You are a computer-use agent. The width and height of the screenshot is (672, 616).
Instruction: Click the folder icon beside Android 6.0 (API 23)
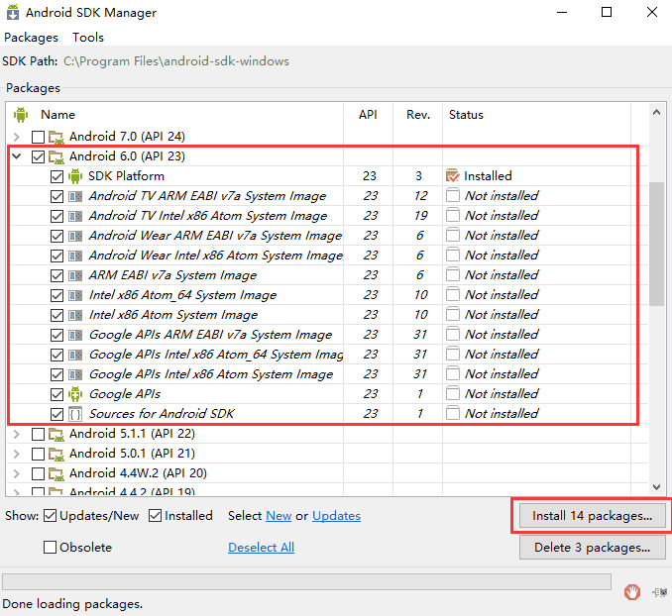coord(56,156)
